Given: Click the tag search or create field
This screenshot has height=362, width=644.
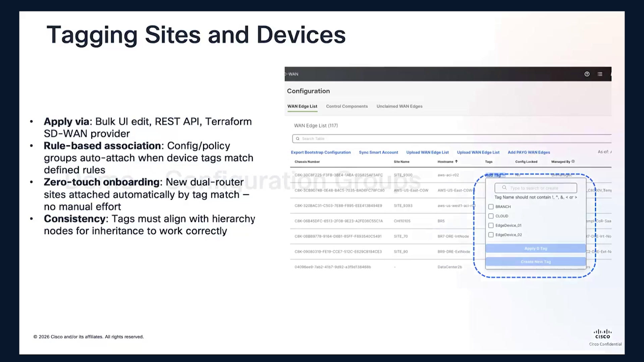Looking at the screenshot, I should [536, 188].
